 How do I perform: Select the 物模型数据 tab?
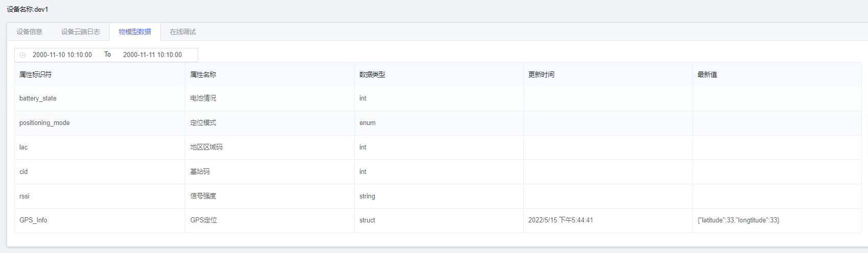(x=135, y=32)
